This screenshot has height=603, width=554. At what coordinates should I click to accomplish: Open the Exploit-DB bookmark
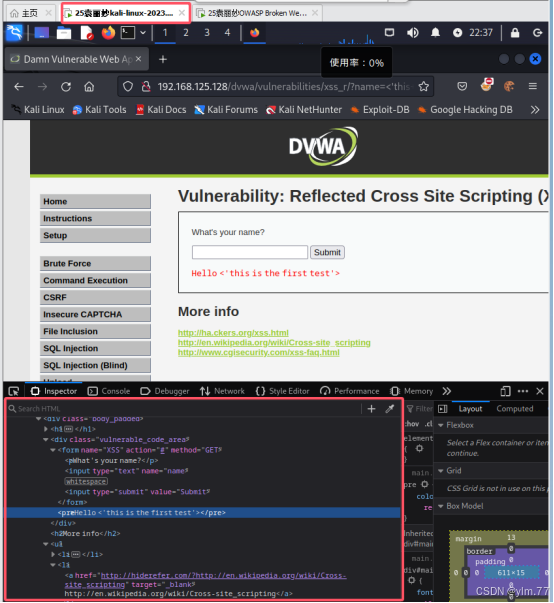(x=380, y=110)
